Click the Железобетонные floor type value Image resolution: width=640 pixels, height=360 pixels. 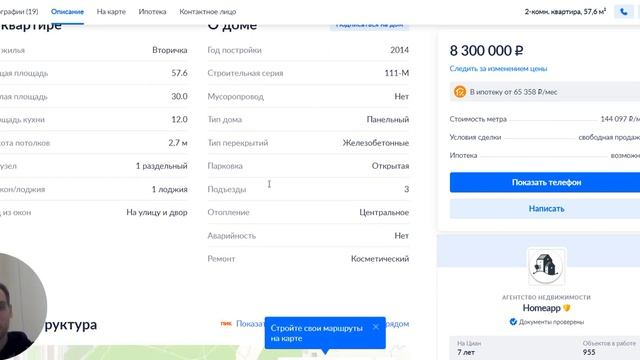click(x=376, y=143)
